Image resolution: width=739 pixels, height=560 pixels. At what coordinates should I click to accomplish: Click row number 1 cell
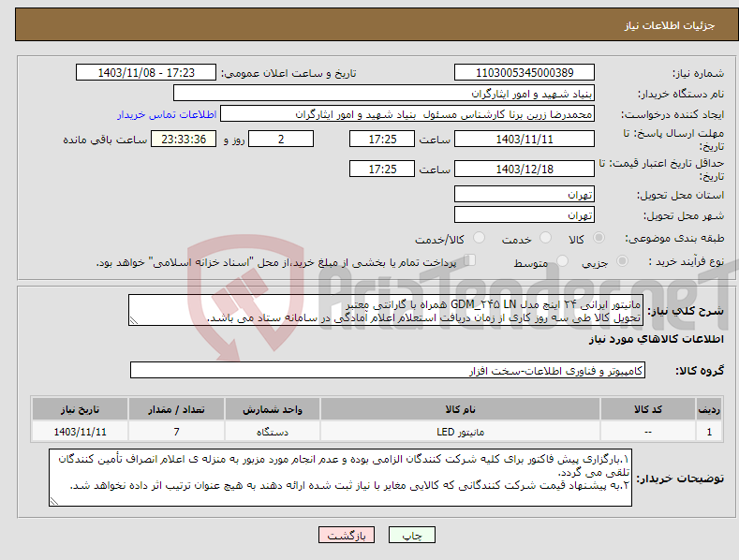coord(709,432)
